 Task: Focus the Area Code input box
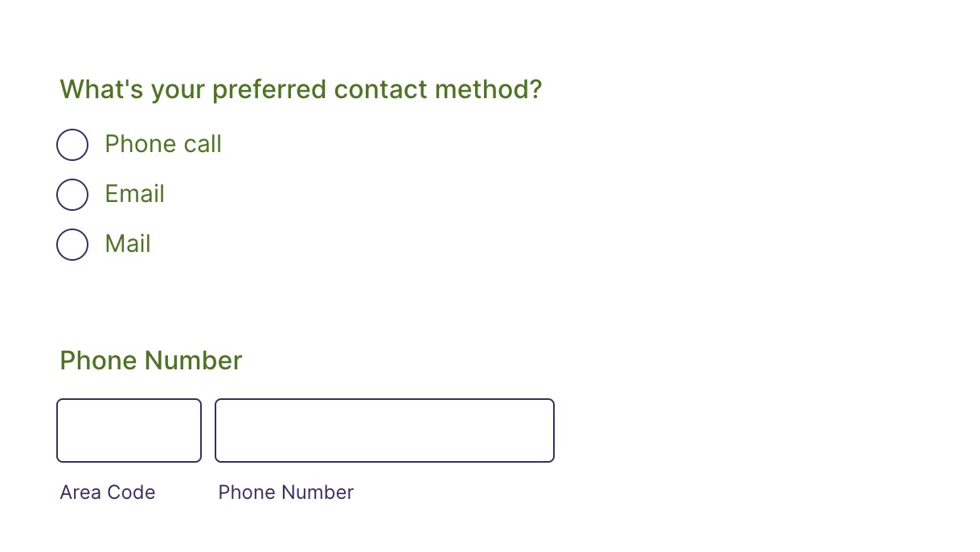point(129,430)
